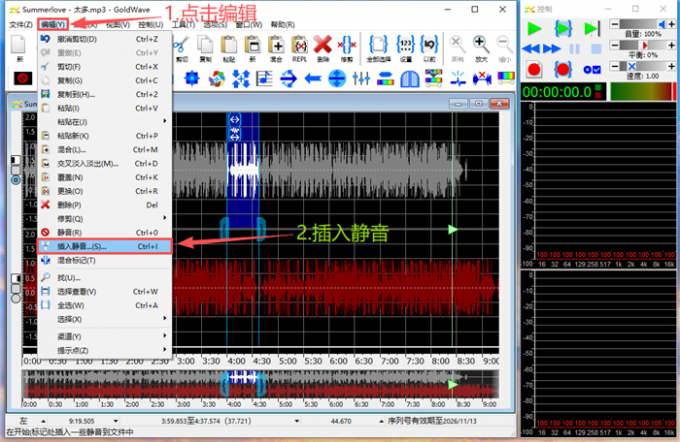Click the Delete (删除) red X toolbar icon

click(322, 45)
